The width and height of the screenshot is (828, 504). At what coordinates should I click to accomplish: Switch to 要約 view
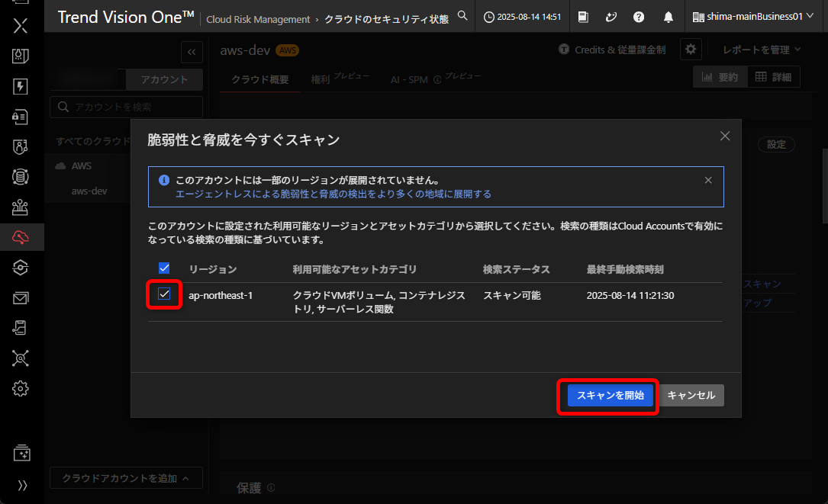pos(720,77)
